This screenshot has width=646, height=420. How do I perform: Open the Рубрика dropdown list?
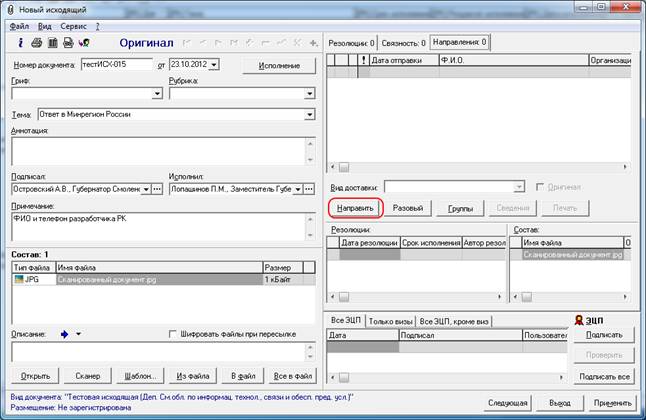309,94
